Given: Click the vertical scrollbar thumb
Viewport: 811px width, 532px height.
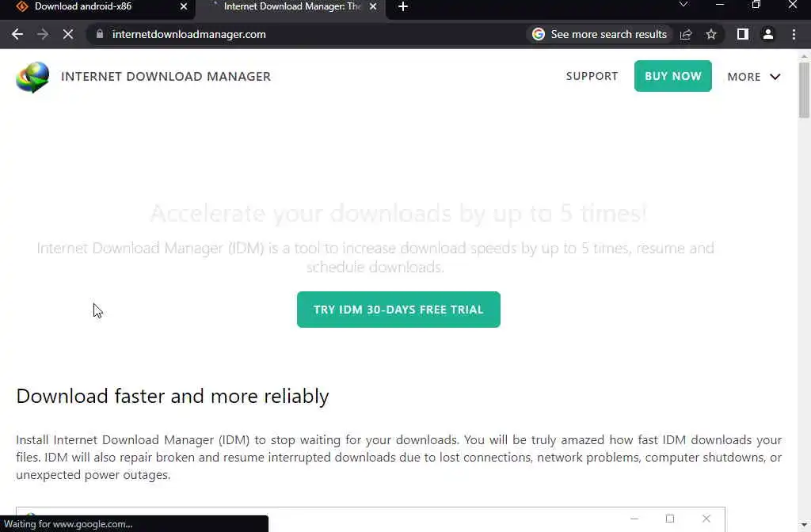Looking at the screenshot, I should pos(804,90).
